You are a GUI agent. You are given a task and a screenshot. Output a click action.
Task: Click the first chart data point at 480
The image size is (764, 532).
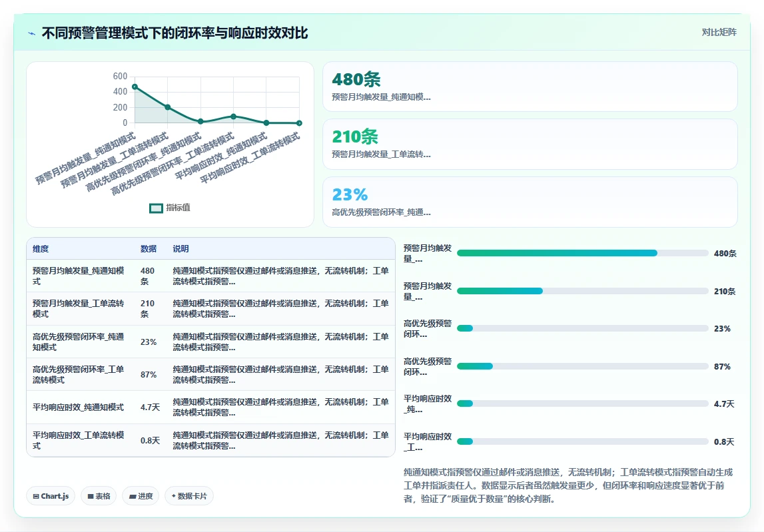click(135, 87)
